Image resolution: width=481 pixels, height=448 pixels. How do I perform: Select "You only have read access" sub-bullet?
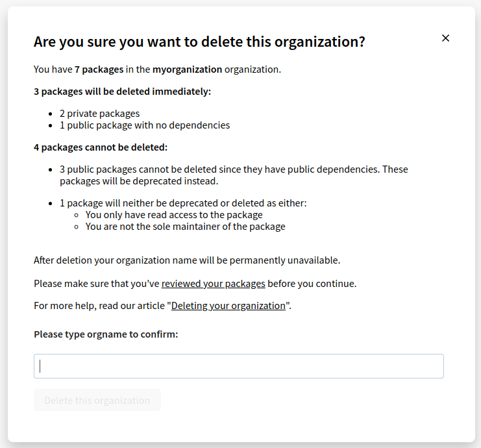174,215
